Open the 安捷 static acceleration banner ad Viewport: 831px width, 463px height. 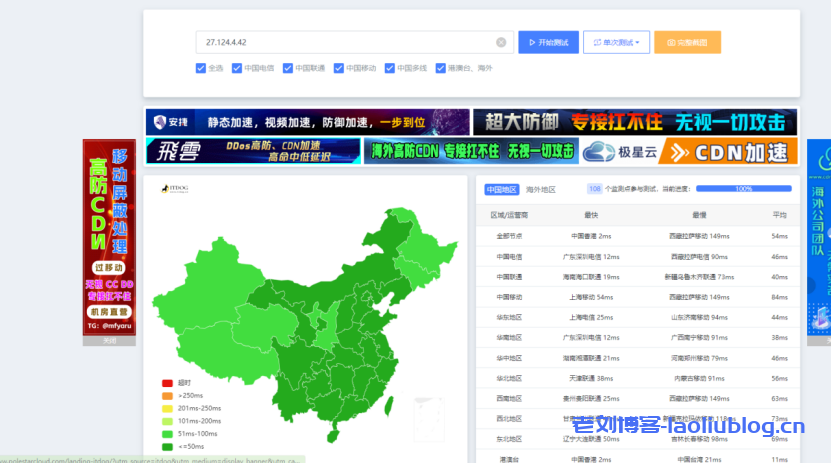307,122
